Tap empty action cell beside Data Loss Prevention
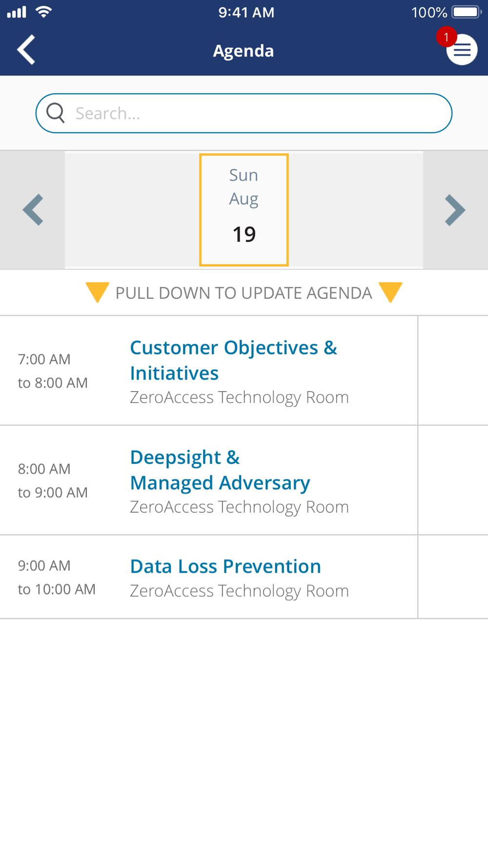This screenshot has width=488, height=868. point(453,577)
